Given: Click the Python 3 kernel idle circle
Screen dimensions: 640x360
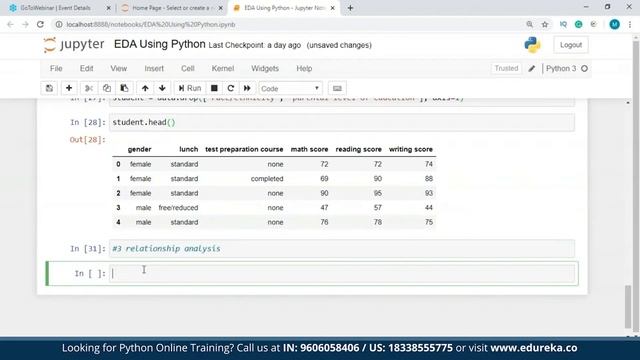Looking at the screenshot, I should point(584,69).
